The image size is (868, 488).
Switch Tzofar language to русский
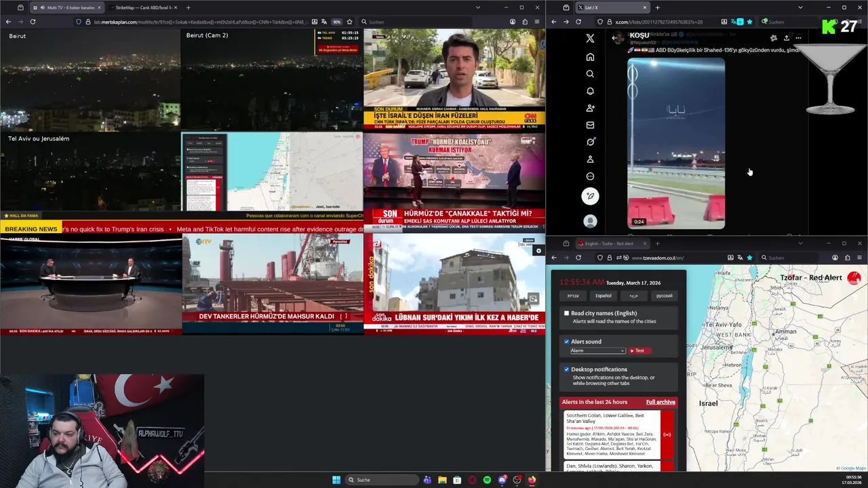pyautogui.click(x=665, y=296)
